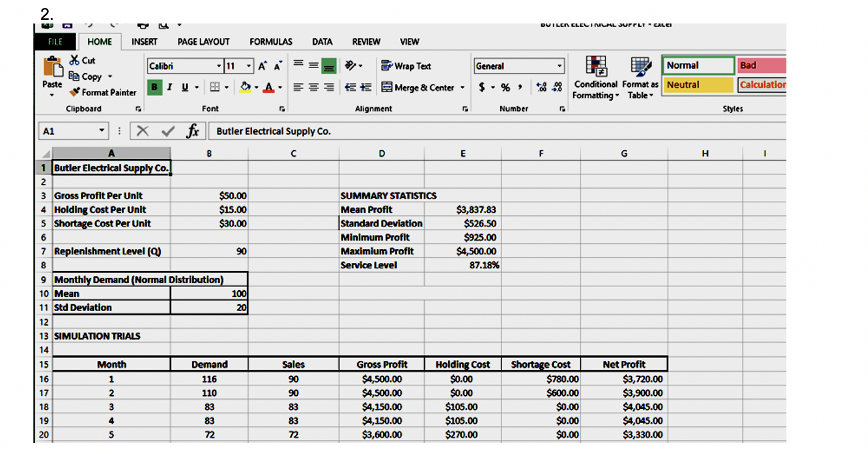Viewport: 868px width, 454px height.
Task: Apply the Neutral cell style
Action: pyautogui.click(x=698, y=85)
